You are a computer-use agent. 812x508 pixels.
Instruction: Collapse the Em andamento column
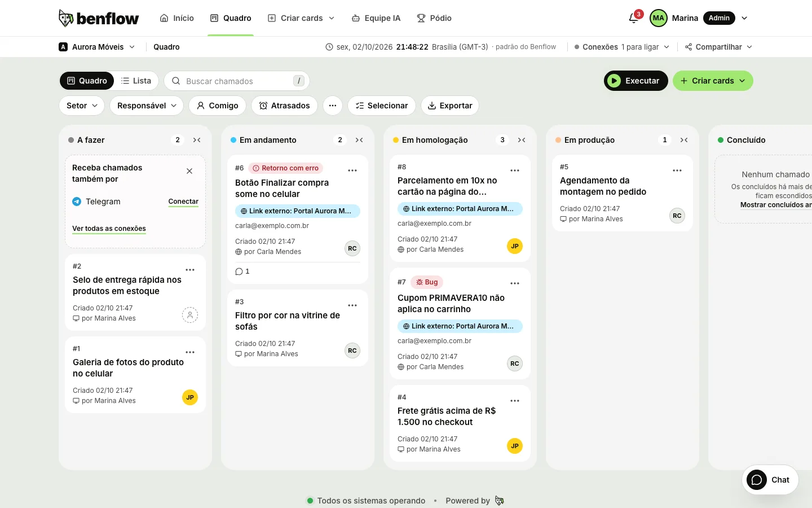pos(359,140)
